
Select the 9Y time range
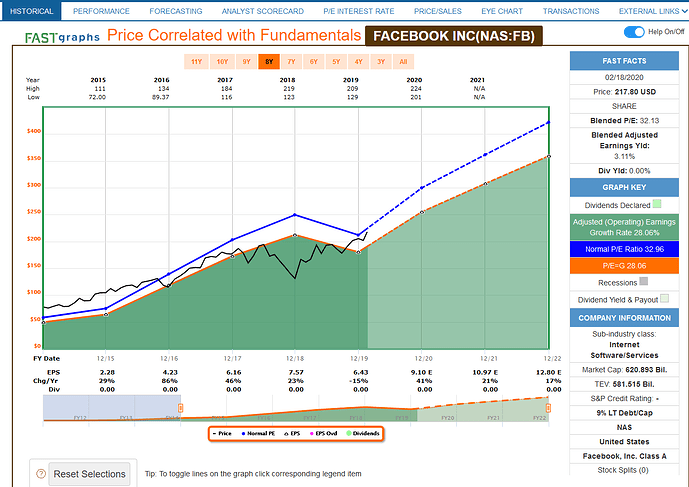pyautogui.click(x=247, y=62)
